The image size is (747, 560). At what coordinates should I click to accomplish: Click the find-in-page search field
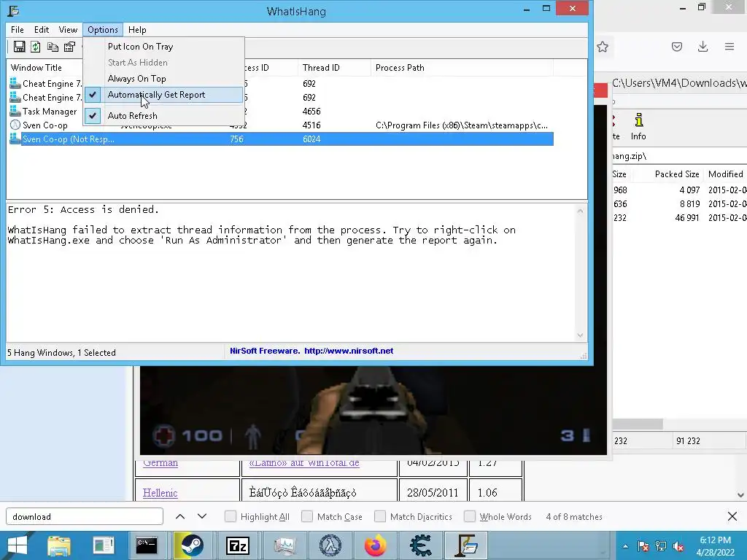coord(85,516)
